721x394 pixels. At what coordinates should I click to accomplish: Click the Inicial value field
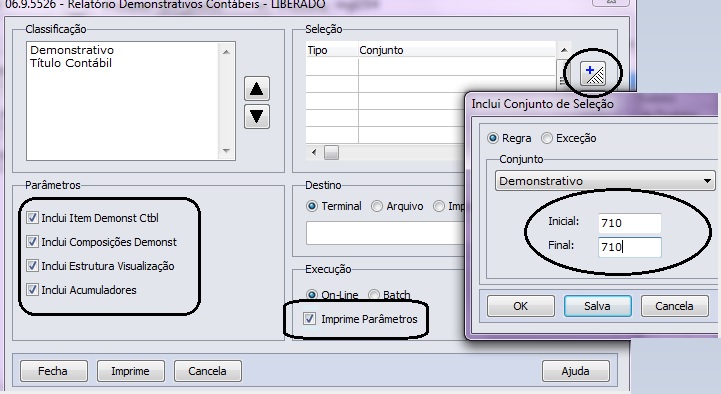coord(630,223)
